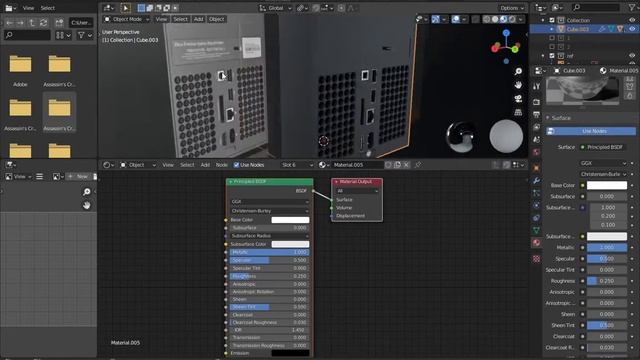Click the blue Use Nodes button in properties

point(591,131)
